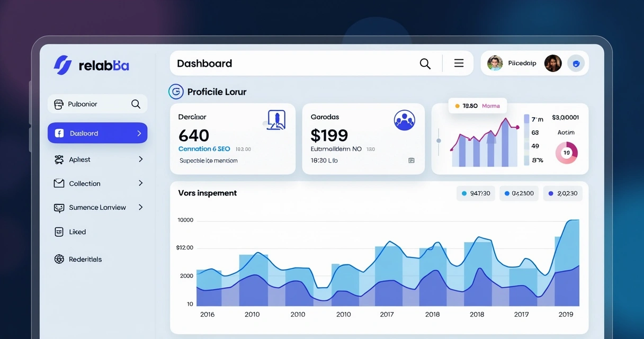Click the Garodas group icon
The width and height of the screenshot is (644, 339).
(x=405, y=120)
